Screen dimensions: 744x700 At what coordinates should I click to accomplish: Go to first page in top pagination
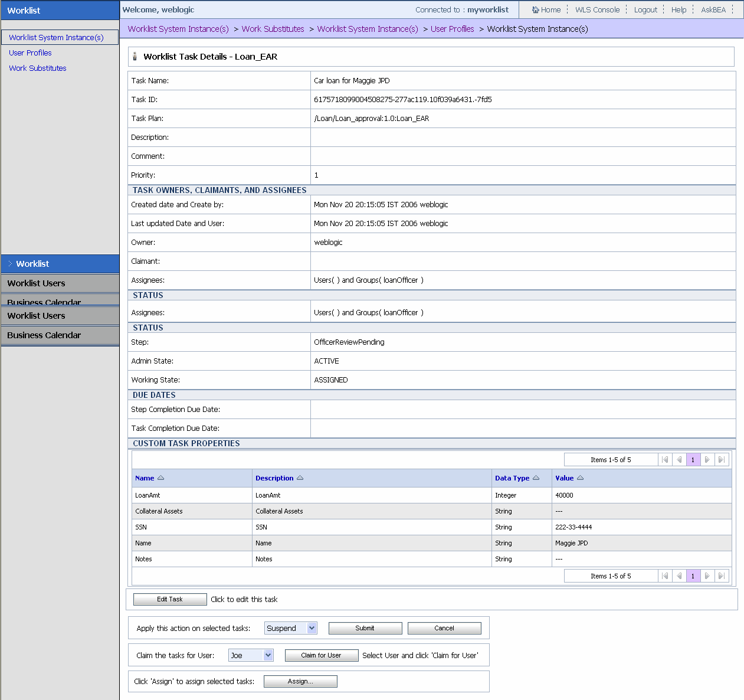665,460
